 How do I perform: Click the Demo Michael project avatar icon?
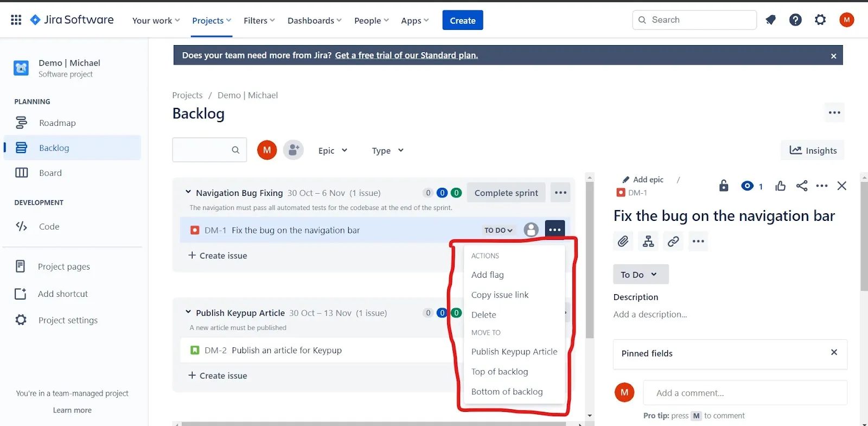click(x=21, y=68)
